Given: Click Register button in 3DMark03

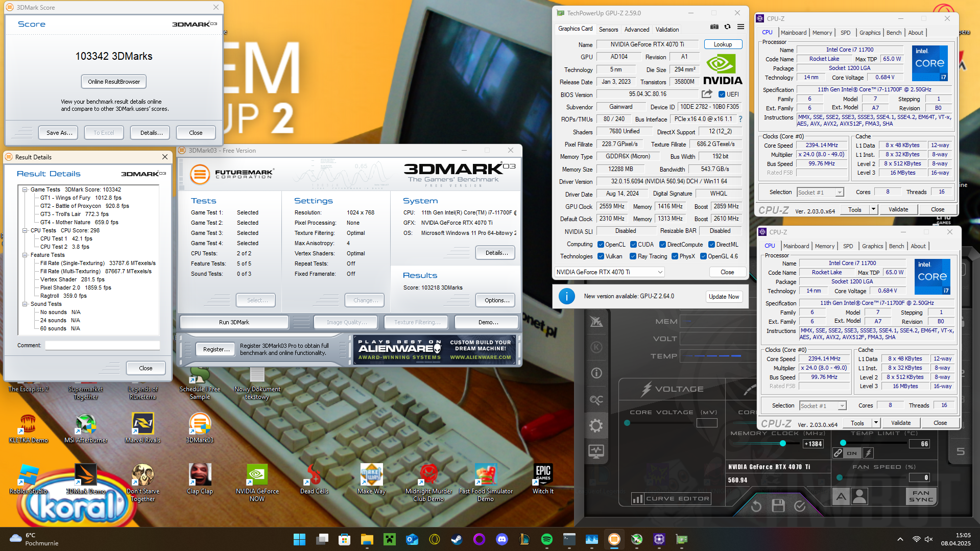Looking at the screenshot, I should coord(217,349).
